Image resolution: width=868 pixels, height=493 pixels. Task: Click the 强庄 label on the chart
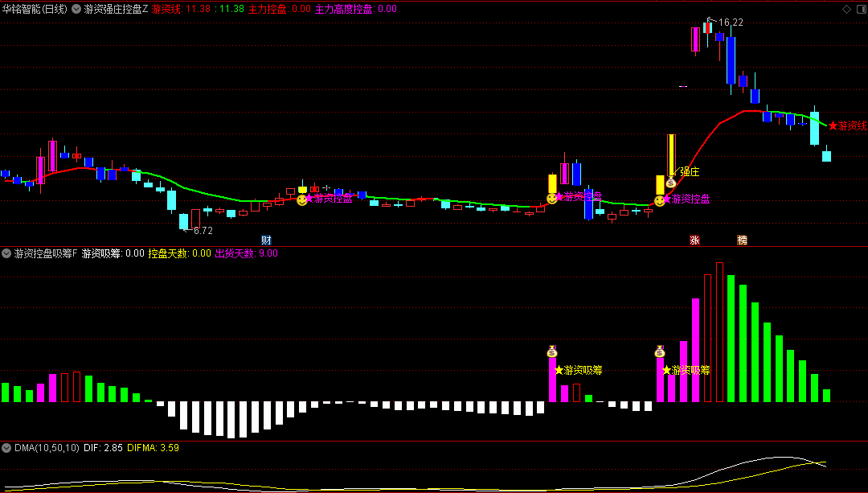point(690,172)
